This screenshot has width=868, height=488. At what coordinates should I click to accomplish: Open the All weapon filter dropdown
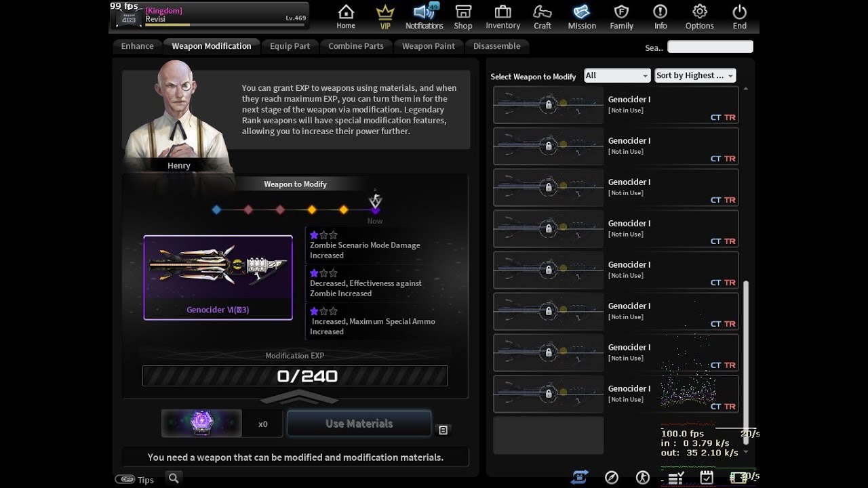[x=617, y=75]
